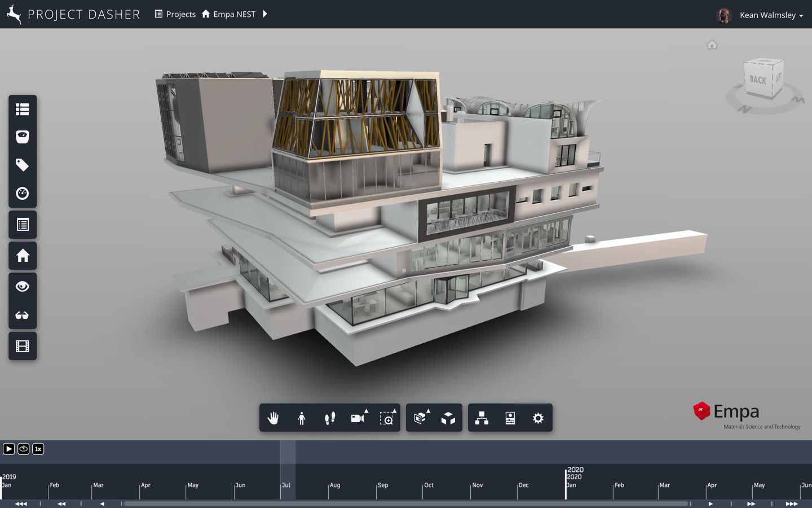
Task: Toggle the eye visibility sidebar button
Action: (23, 287)
